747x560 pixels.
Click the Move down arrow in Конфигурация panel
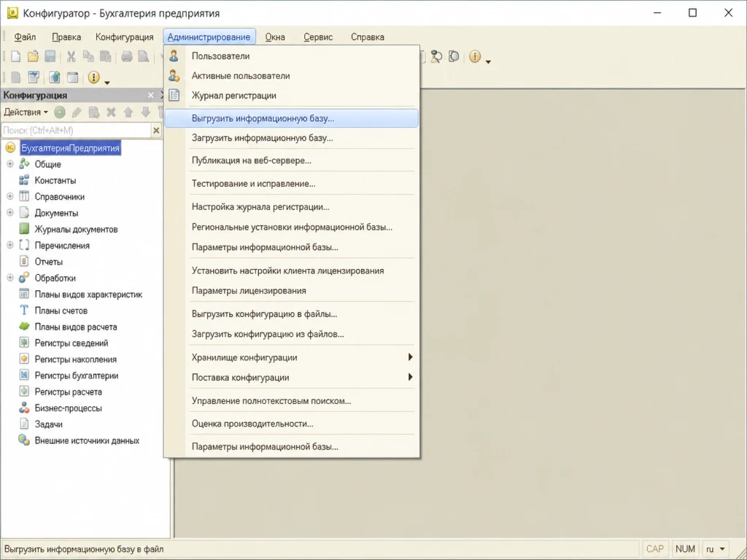click(x=145, y=112)
